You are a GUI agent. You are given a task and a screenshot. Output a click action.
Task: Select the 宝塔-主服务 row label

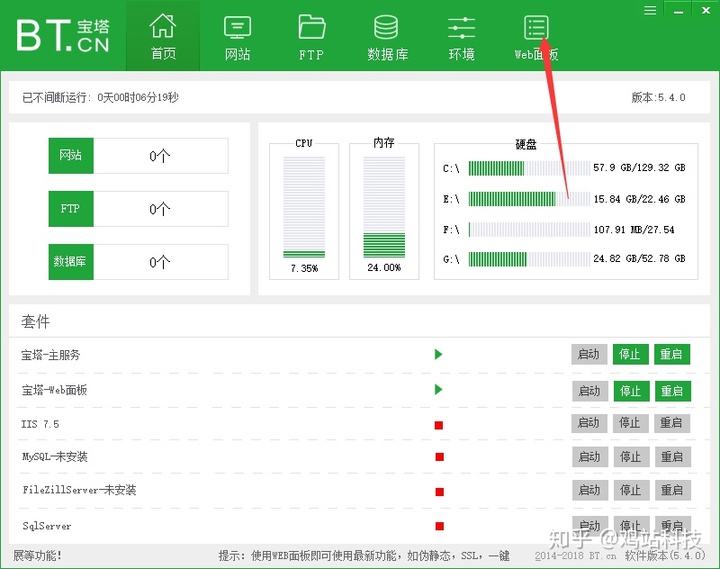point(51,355)
